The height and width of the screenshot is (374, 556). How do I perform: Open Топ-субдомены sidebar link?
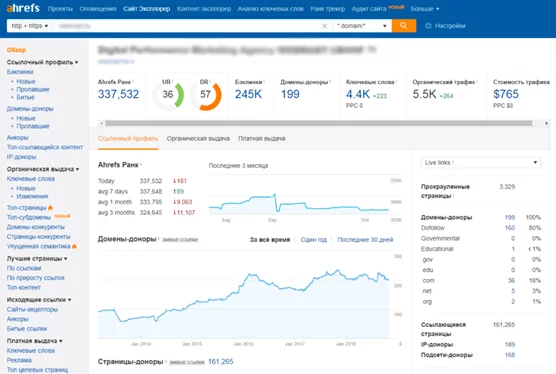29,217
